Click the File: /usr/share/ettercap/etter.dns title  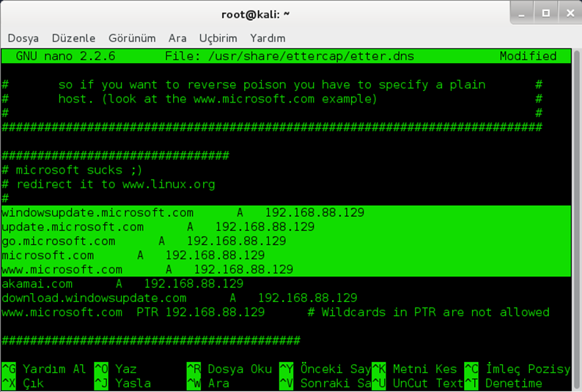click(290, 56)
